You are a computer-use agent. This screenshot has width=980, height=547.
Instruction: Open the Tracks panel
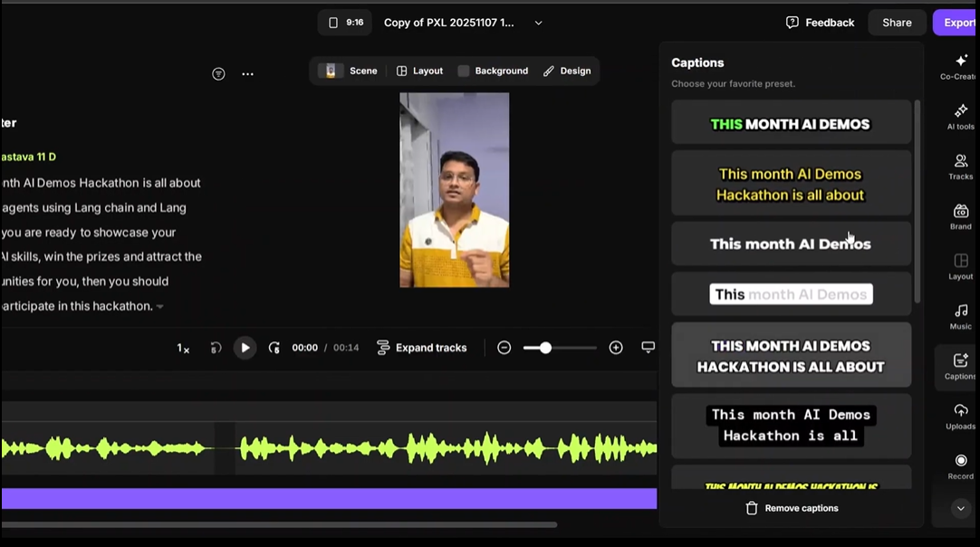pos(960,167)
